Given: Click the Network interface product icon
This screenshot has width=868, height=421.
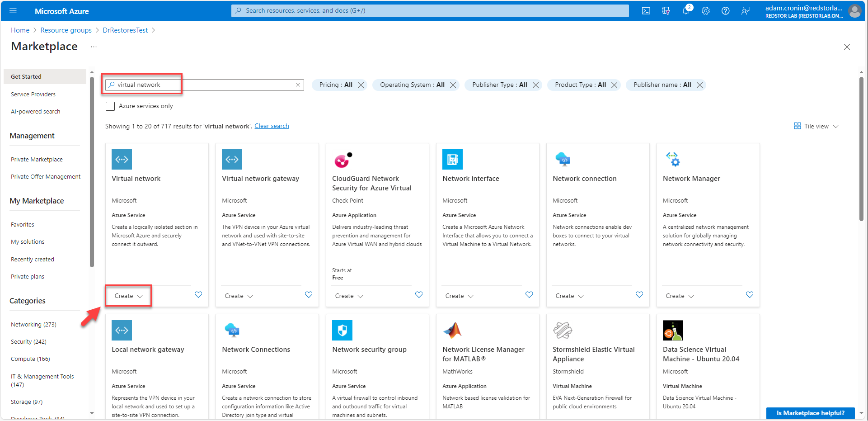Looking at the screenshot, I should pos(453,159).
